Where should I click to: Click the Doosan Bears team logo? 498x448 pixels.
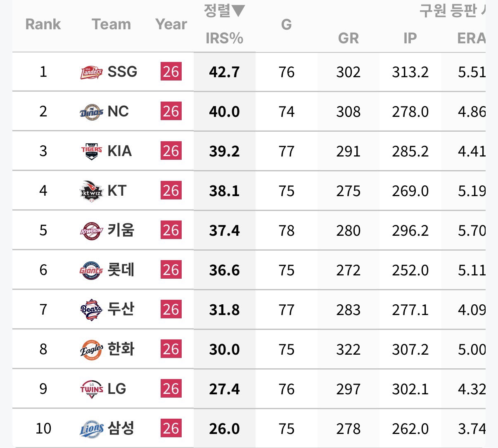point(91,310)
